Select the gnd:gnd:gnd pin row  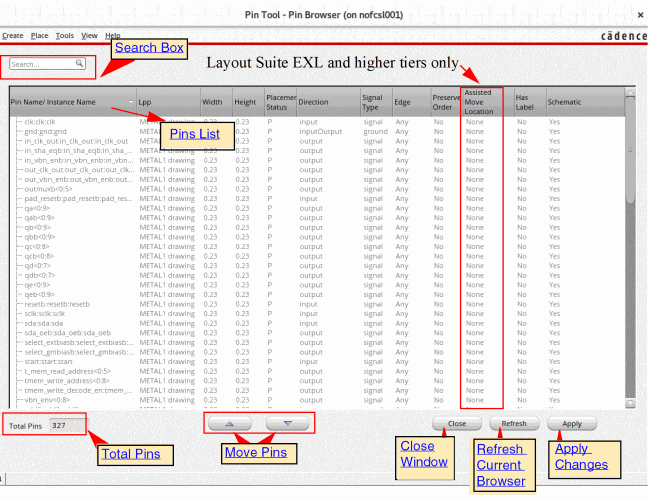pyautogui.click(x=317, y=131)
